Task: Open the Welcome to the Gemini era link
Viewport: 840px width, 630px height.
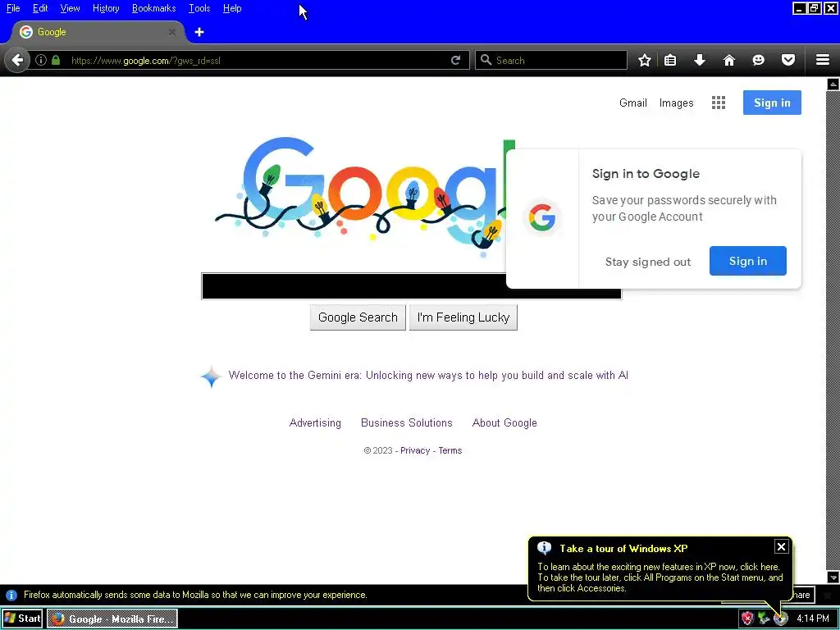Action: tap(428, 376)
